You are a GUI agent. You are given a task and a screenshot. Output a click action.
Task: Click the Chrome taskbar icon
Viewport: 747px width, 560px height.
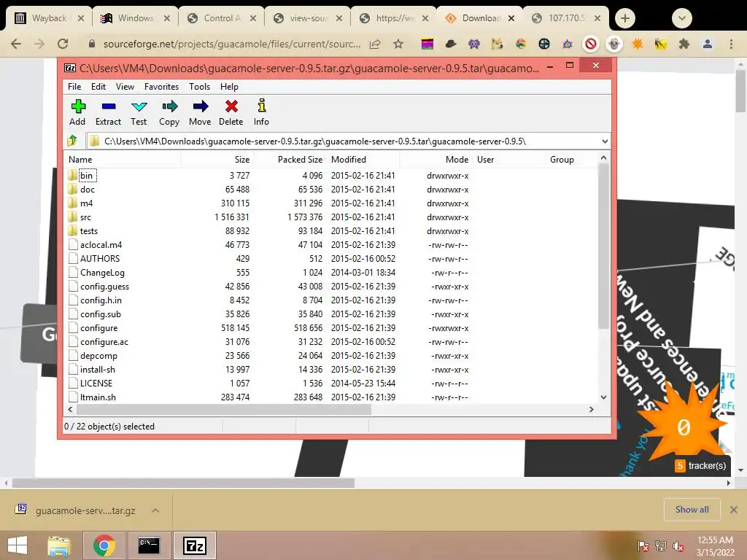tap(104, 545)
